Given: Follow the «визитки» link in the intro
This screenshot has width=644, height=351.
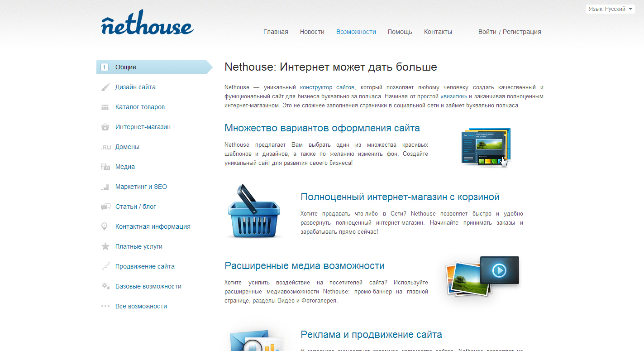Looking at the screenshot, I should [453, 96].
